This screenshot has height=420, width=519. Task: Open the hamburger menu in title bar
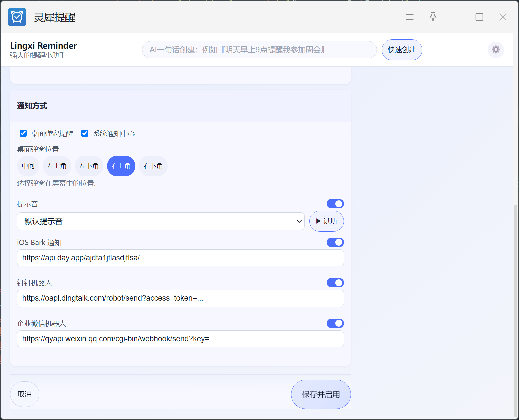tap(409, 17)
